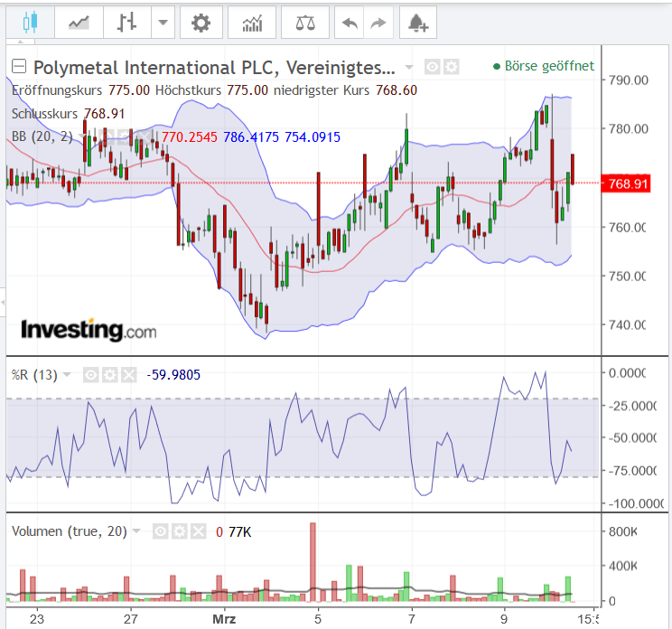Open the indicators icon in the toolbar
The image size is (672, 629).
252,23
